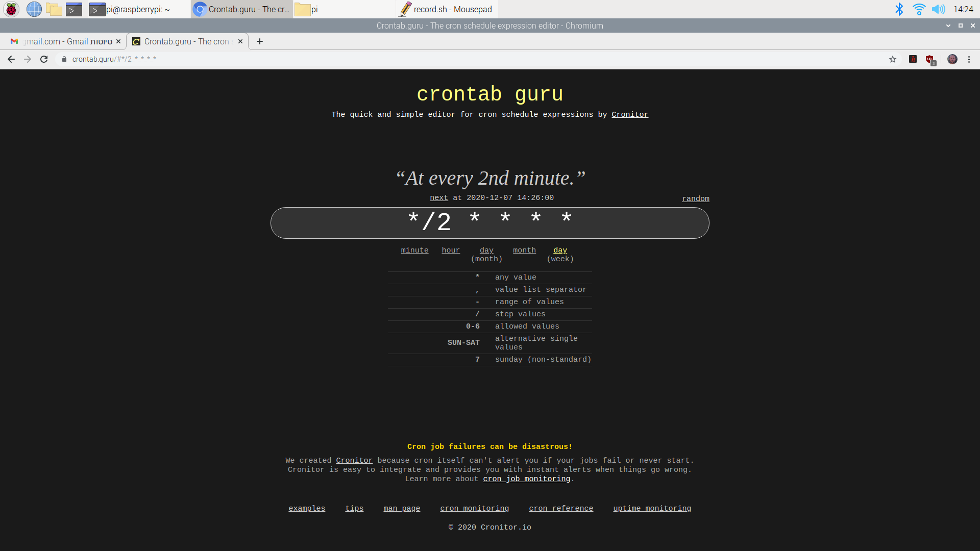View site security lock information

pyautogui.click(x=64, y=59)
